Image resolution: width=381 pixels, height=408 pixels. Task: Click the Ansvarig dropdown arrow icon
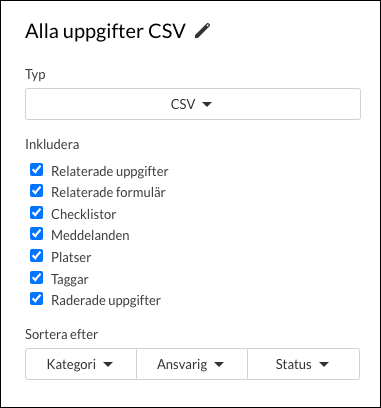click(x=219, y=364)
